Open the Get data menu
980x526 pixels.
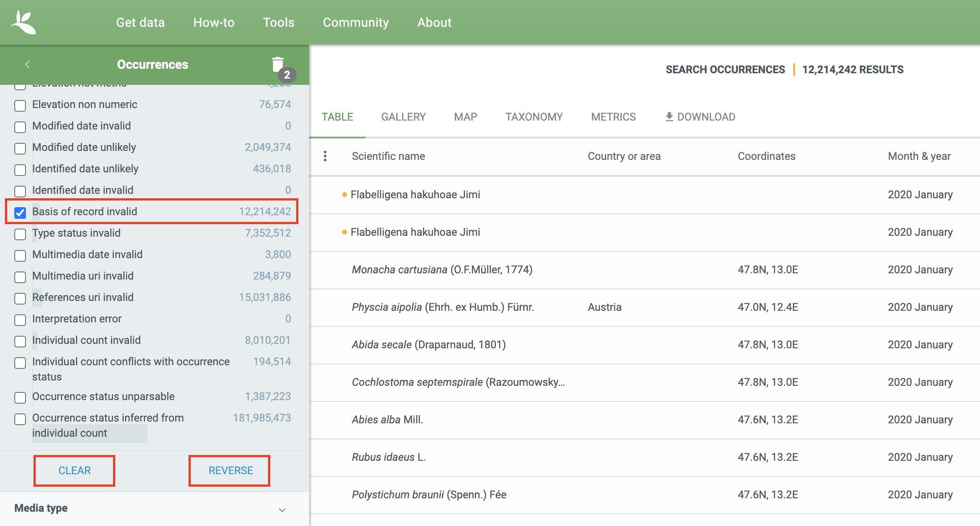[140, 22]
